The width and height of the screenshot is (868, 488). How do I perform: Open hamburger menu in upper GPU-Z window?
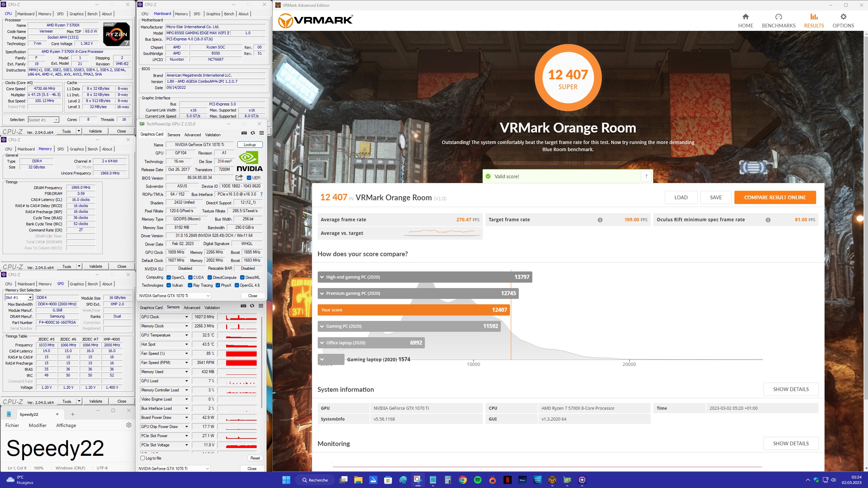click(x=261, y=133)
